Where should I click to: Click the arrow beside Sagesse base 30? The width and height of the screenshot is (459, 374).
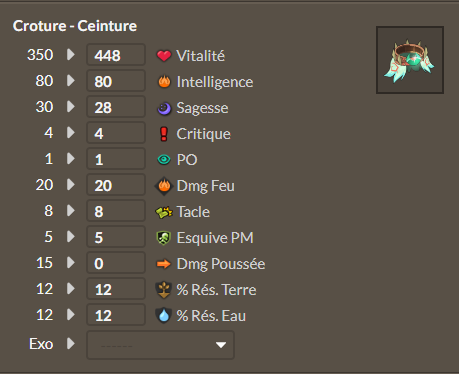point(71,106)
